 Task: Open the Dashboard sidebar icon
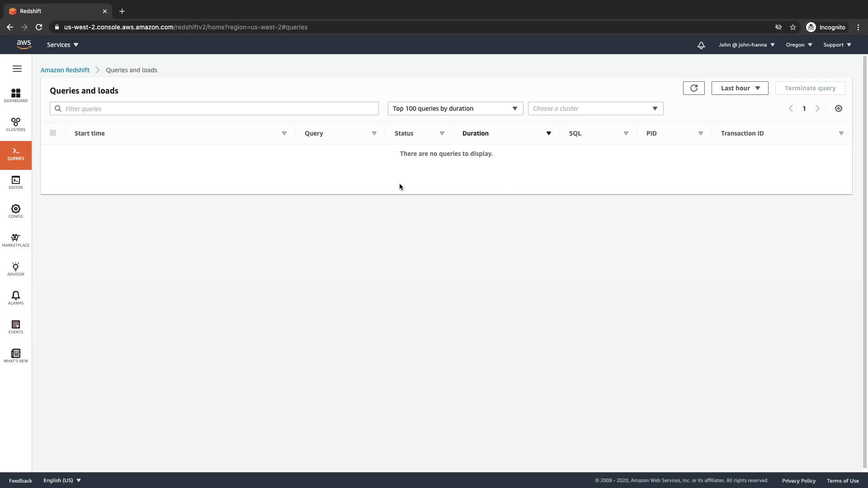[x=16, y=96]
